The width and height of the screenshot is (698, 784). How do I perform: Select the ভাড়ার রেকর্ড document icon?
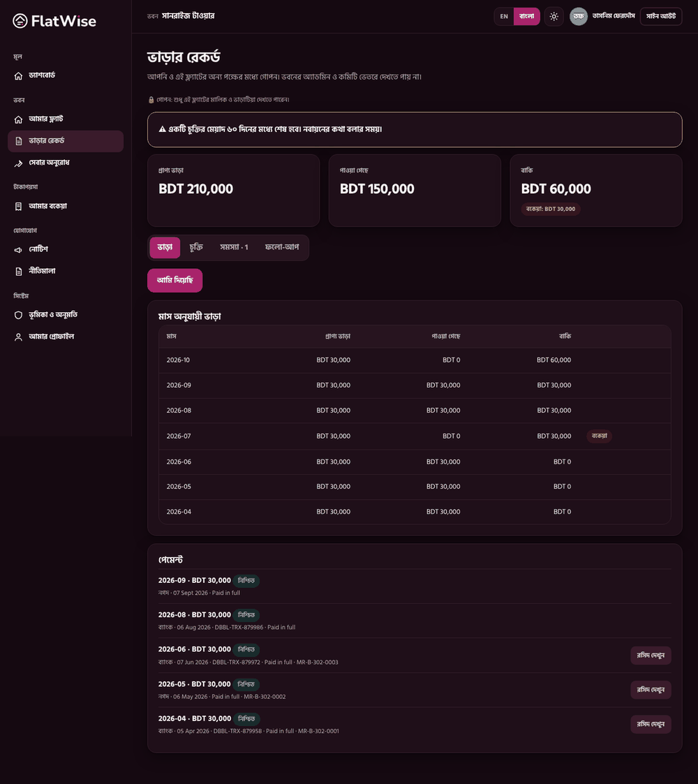19,141
